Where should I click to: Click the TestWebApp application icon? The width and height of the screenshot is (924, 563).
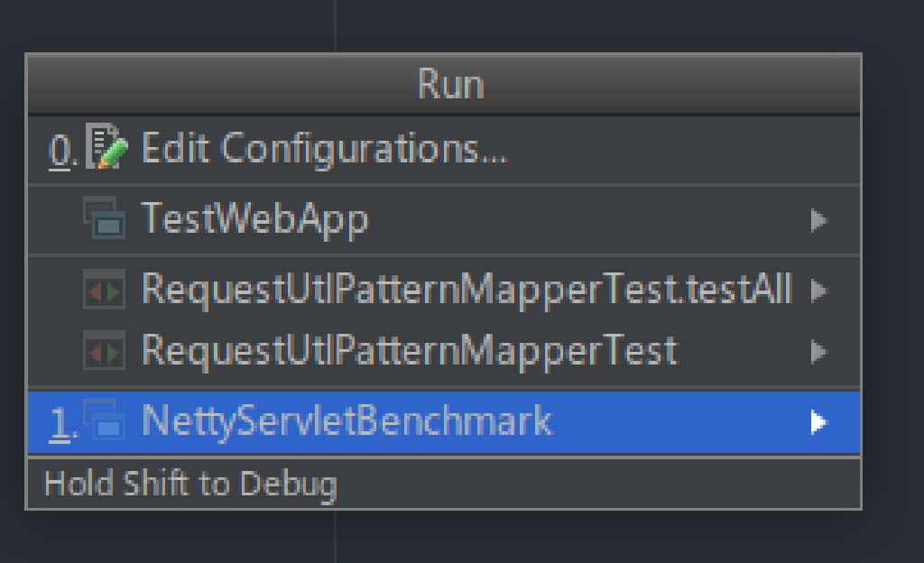[105, 219]
